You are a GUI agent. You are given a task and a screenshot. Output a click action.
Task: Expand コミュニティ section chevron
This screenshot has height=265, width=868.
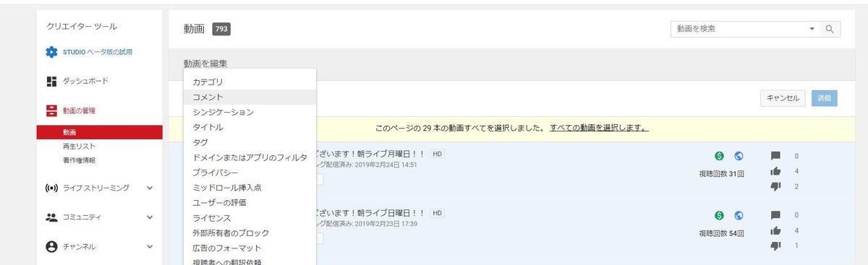point(150,217)
